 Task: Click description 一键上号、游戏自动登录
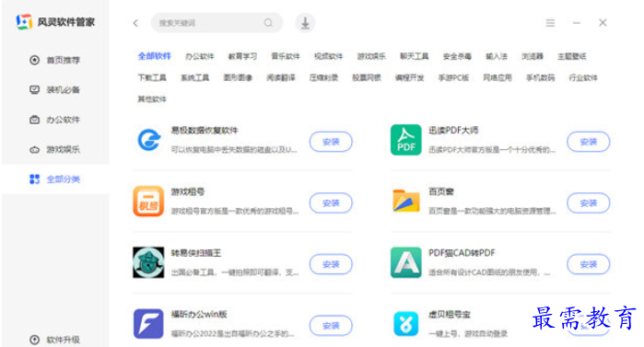point(468,334)
